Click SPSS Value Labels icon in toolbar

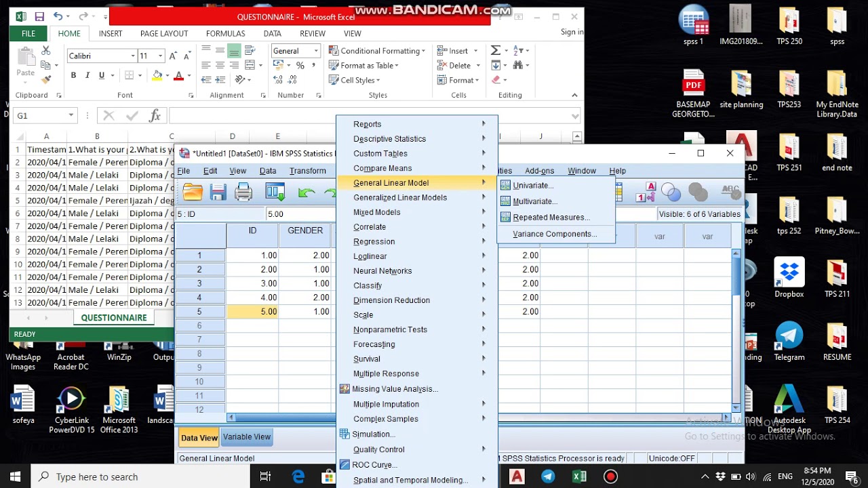click(x=645, y=192)
